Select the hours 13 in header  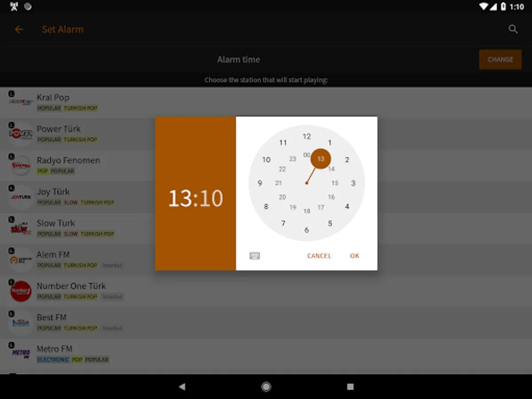tap(179, 198)
